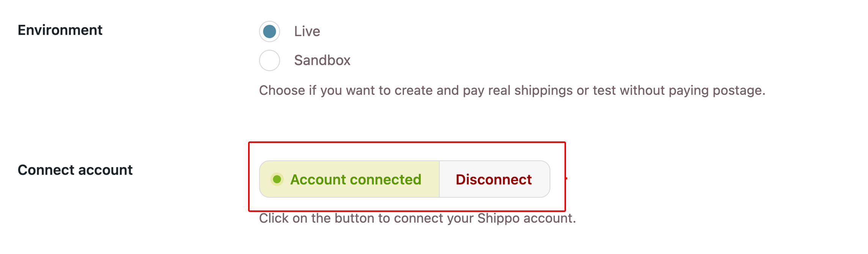Click the green Account connected label text

tap(356, 179)
